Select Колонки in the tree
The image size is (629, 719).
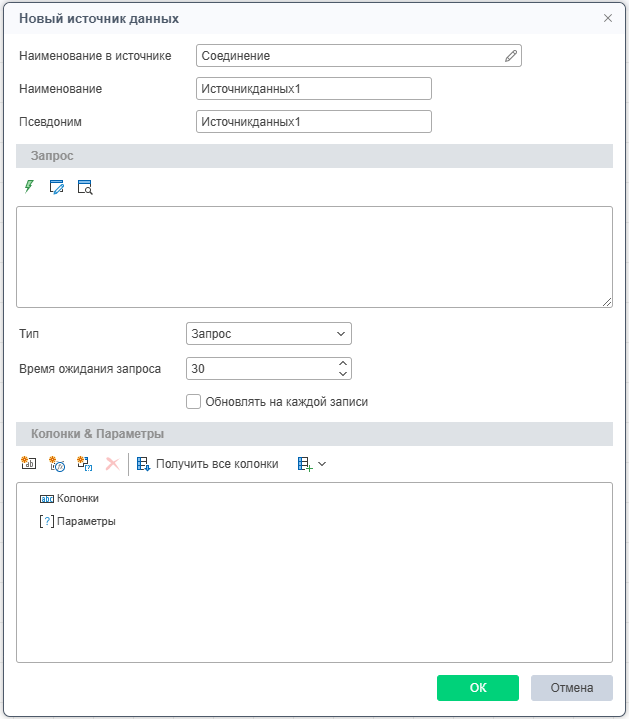[x=77, y=498]
